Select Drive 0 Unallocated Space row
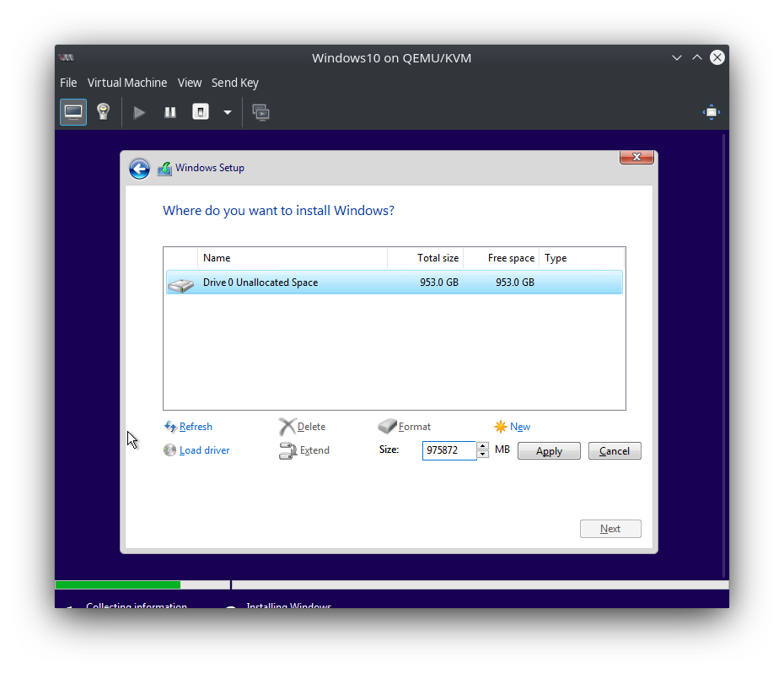The height and width of the screenshot is (673, 784). click(x=394, y=283)
